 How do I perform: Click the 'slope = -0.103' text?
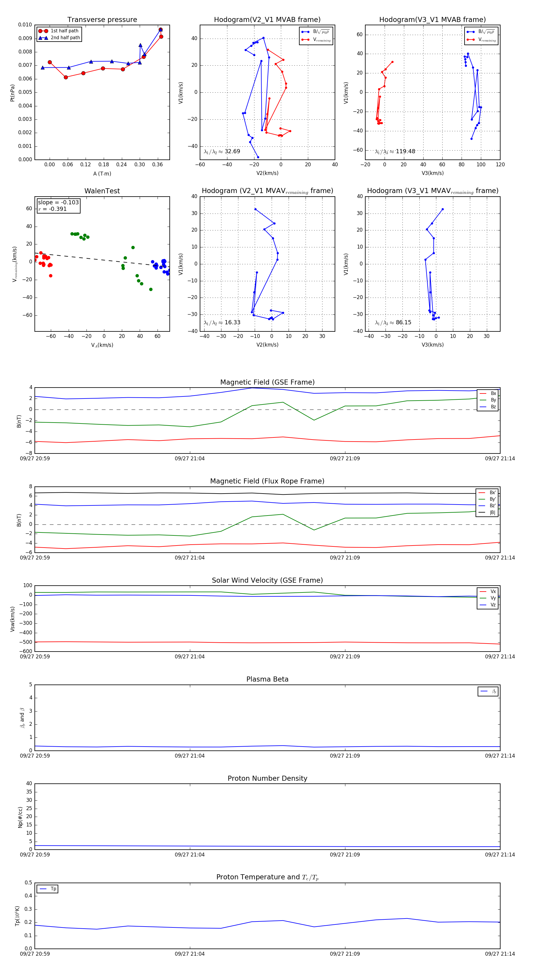[58, 203]
